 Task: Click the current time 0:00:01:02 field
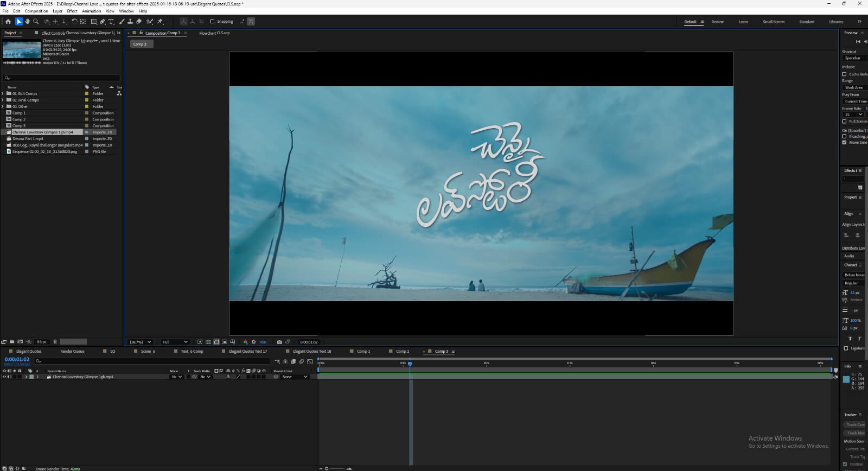coord(17,359)
